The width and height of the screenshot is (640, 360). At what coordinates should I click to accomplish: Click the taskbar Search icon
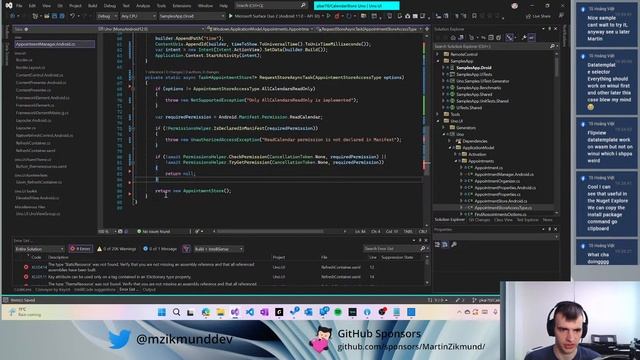[176, 312]
